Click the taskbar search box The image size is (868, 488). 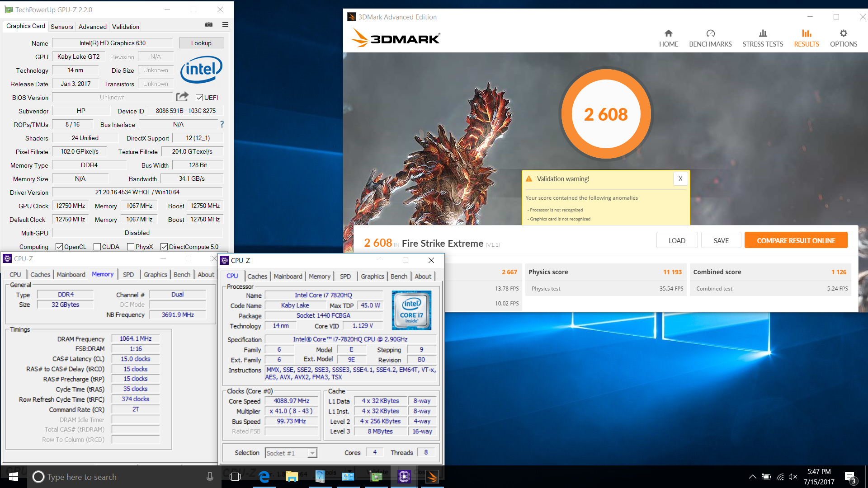(x=124, y=477)
